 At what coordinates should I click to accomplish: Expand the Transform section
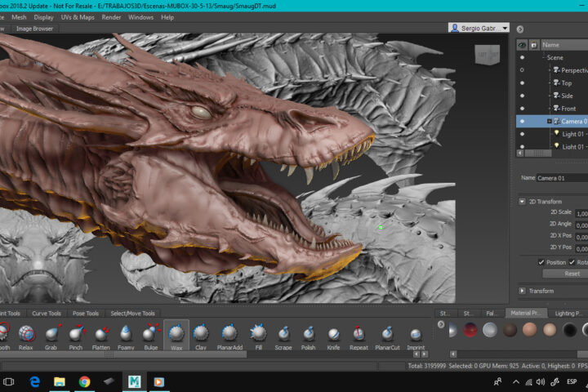522,291
